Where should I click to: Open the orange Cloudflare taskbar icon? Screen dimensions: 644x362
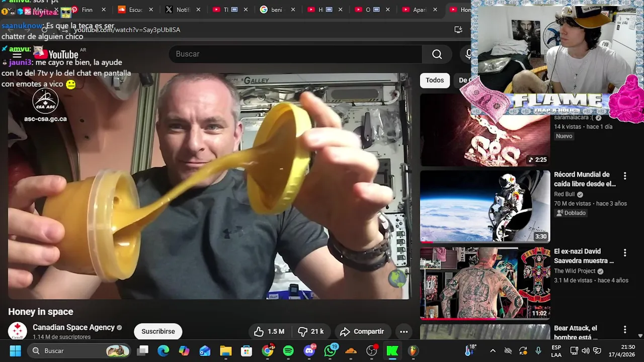click(x=351, y=351)
